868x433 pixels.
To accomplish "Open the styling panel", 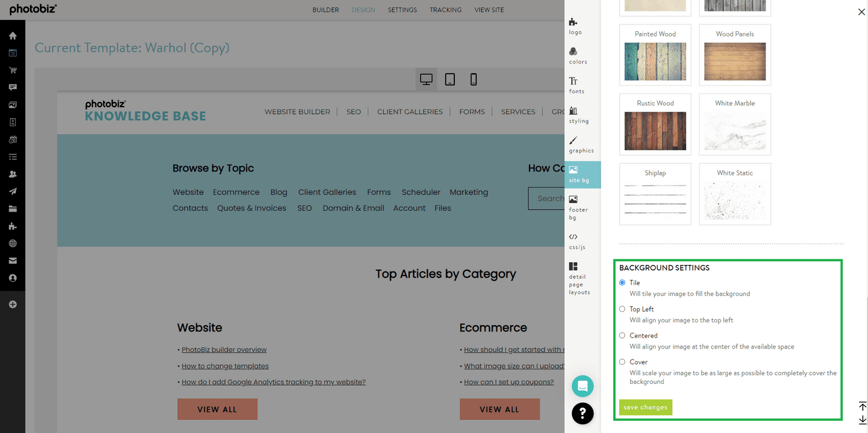I will (x=577, y=115).
